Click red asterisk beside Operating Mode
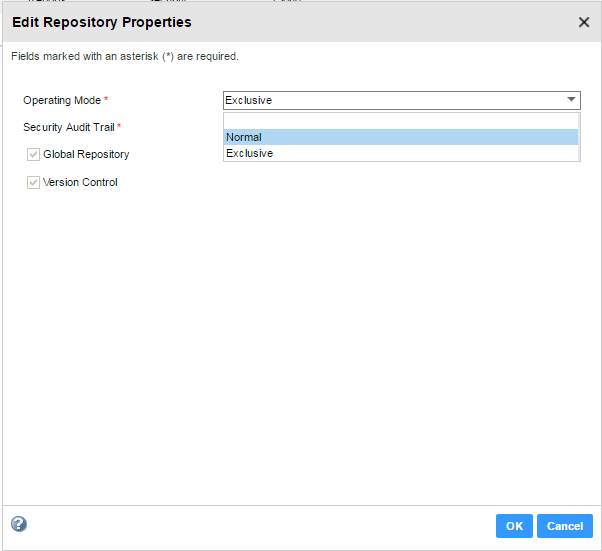 pos(106,100)
